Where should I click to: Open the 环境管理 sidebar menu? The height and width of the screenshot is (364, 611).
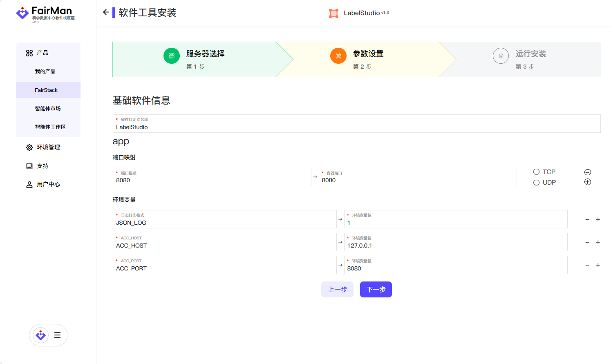[x=48, y=147]
